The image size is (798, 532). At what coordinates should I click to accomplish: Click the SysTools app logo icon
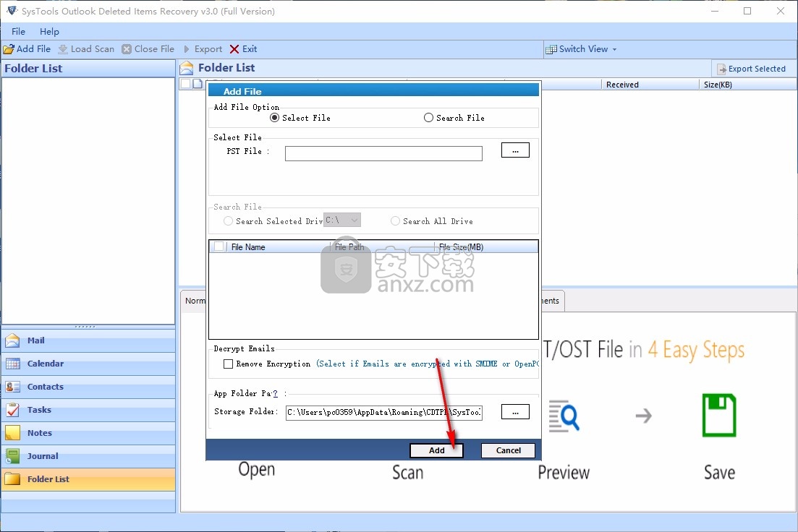pos(12,10)
